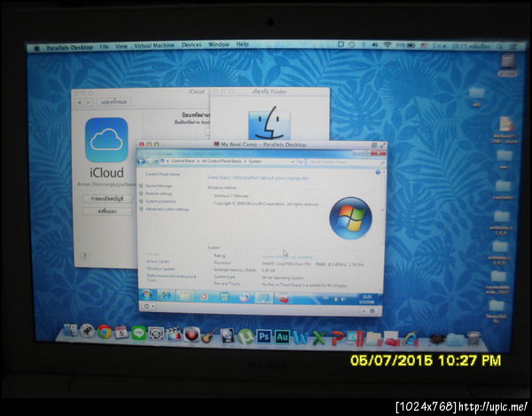Open Device Manager link
The image size is (532, 416).
click(159, 186)
